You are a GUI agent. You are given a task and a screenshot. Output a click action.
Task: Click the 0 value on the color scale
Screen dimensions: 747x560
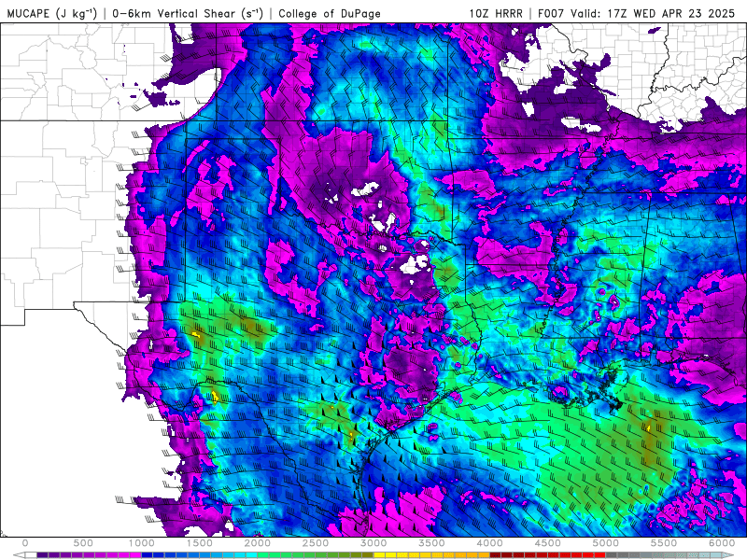(25, 543)
